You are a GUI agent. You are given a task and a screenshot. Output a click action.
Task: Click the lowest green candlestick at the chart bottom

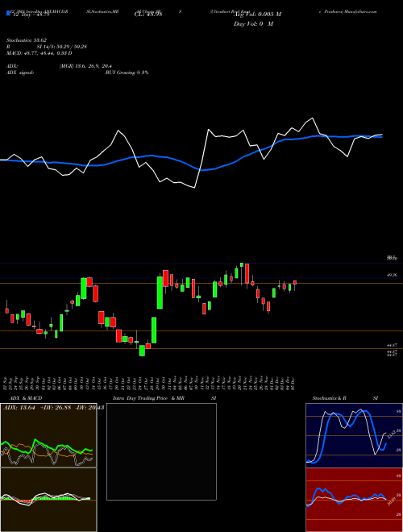(x=142, y=351)
